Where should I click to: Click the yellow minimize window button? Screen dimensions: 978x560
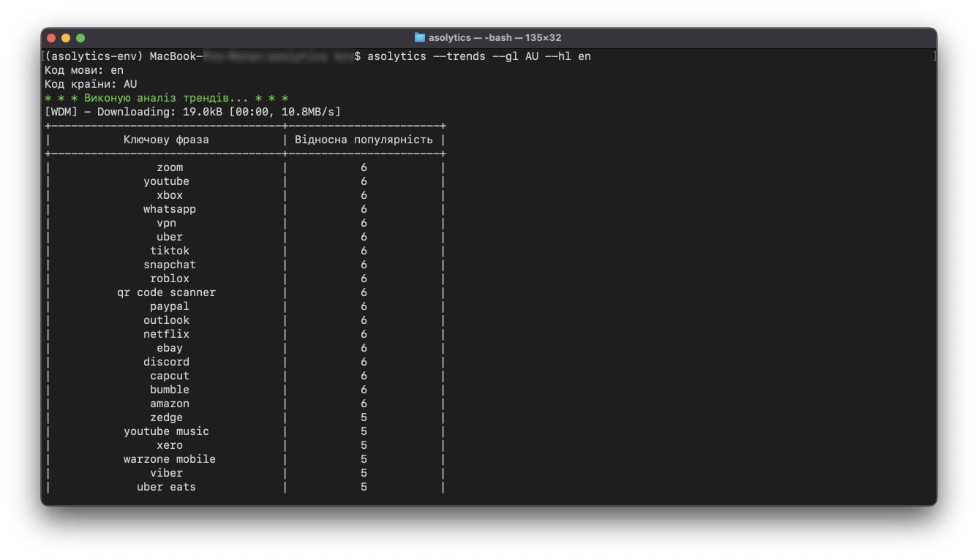[x=66, y=38]
